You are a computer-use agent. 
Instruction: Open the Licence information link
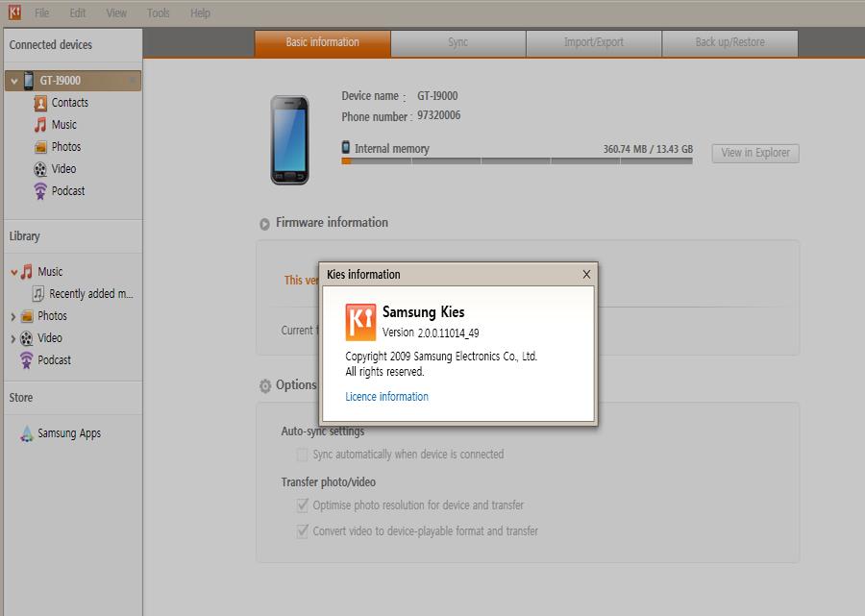(x=386, y=397)
